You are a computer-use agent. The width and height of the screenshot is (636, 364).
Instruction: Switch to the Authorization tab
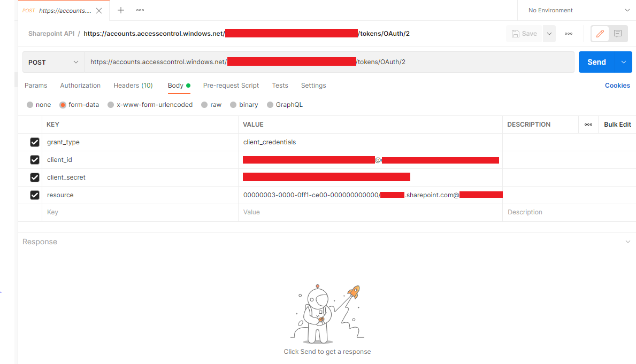coord(80,86)
